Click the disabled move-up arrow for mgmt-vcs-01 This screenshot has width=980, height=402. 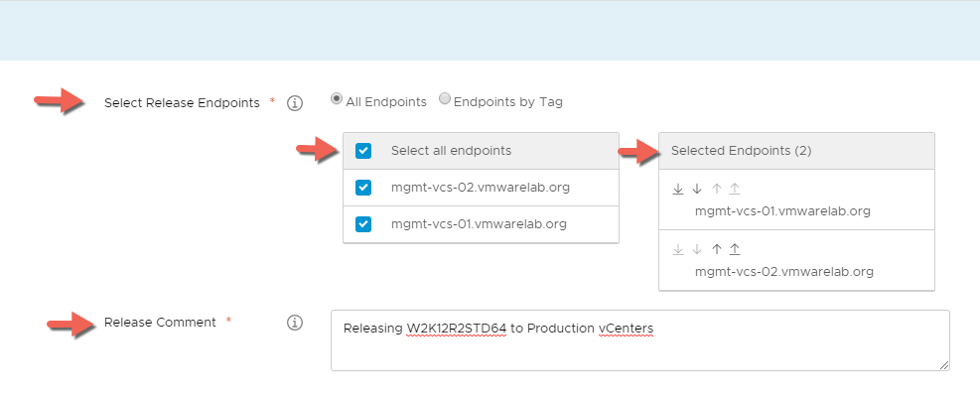[716, 190]
